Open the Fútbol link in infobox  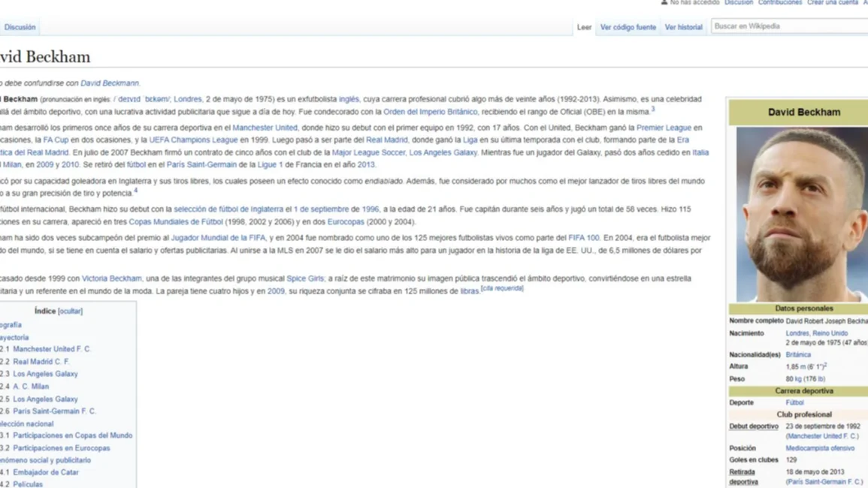(x=794, y=403)
